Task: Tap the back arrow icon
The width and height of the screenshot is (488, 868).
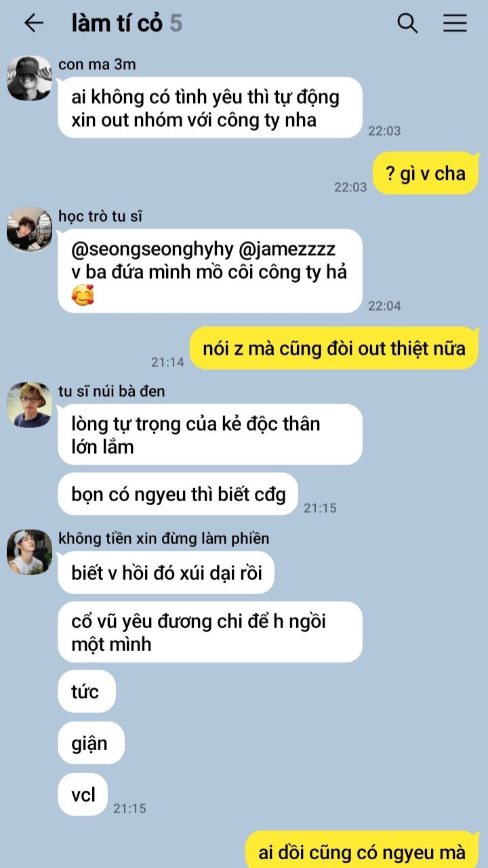Action: (33, 23)
